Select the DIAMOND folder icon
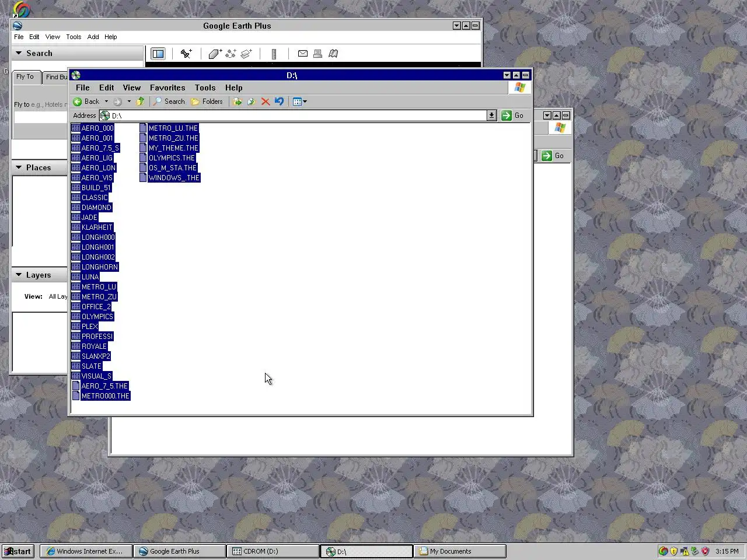 tap(76, 208)
